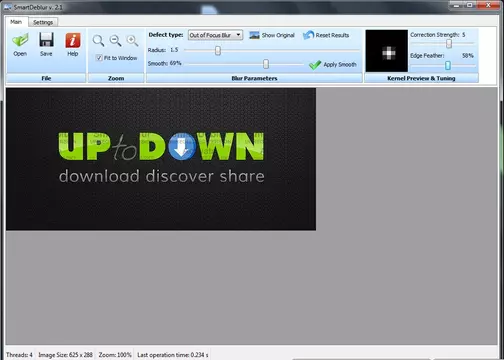Save the image using the floppy disk icon
This screenshot has width=504, height=360.
tap(46, 40)
